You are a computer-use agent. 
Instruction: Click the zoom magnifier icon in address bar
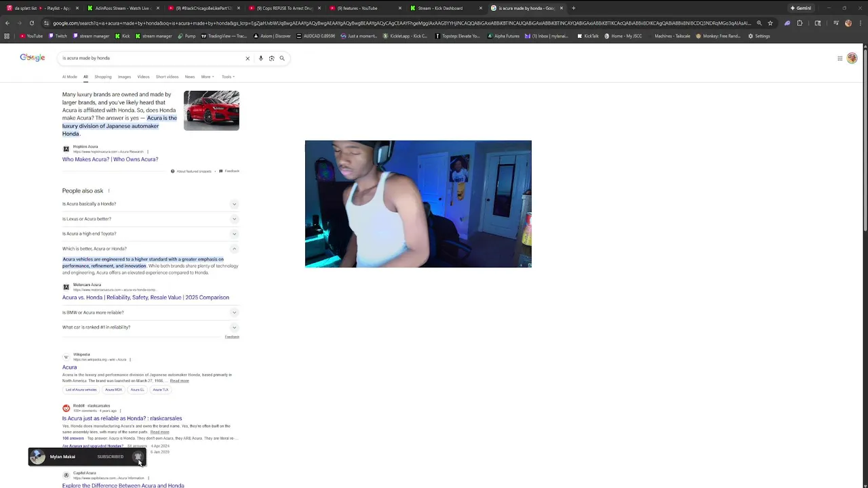coord(759,23)
